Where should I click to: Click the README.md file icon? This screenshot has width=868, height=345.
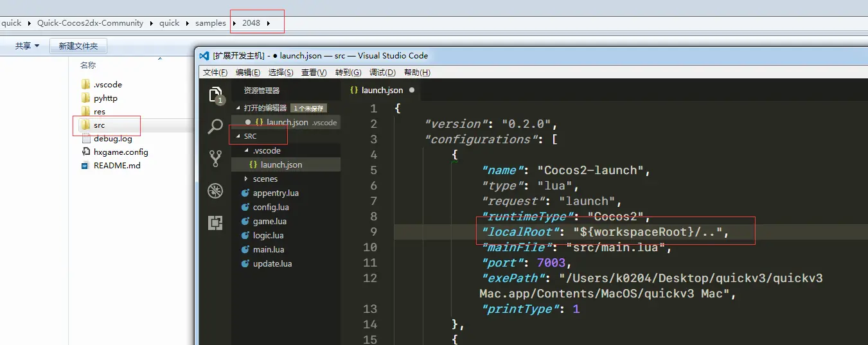pos(85,165)
